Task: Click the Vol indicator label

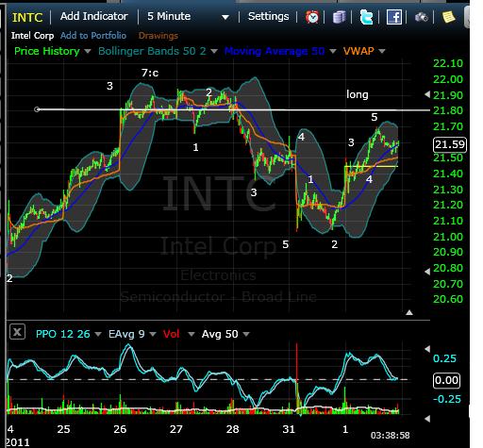Action: 171,334
